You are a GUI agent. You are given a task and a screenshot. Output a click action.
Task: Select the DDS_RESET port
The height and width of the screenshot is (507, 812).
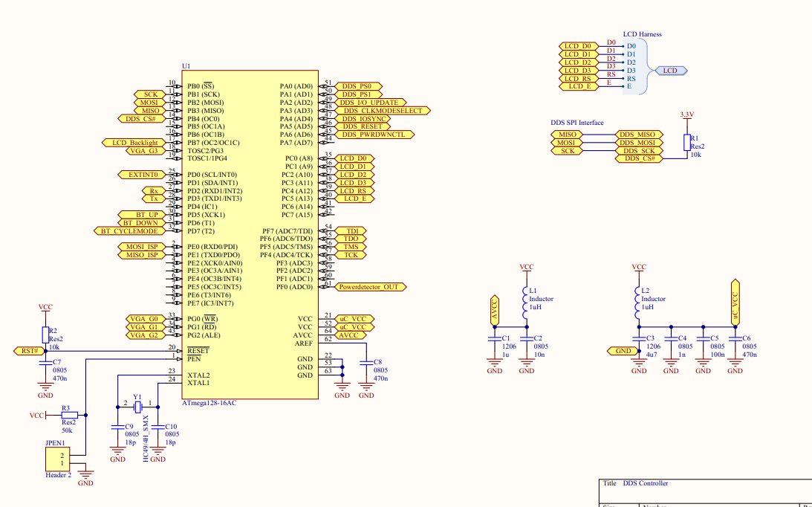pos(363,126)
